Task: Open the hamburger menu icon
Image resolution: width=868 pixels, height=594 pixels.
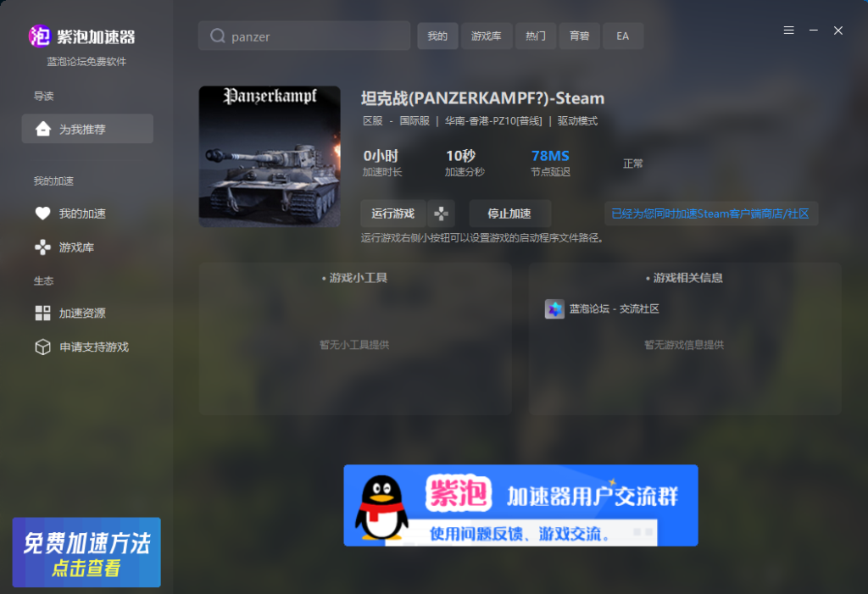Action: click(x=789, y=31)
